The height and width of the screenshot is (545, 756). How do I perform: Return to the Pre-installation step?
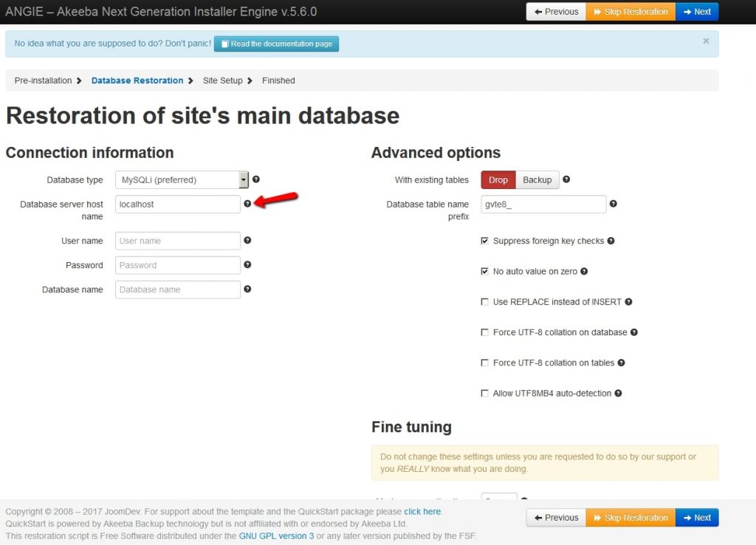click(x=42, y=80)
